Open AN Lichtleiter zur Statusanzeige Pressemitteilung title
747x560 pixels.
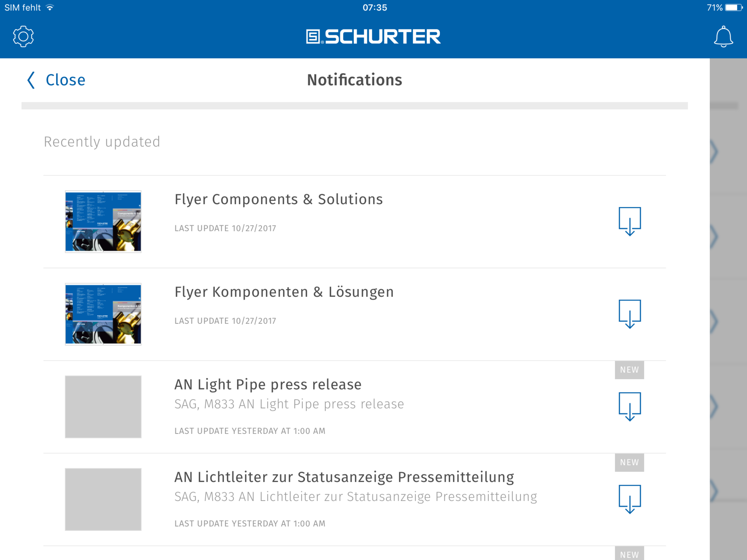tap(344, 477)
